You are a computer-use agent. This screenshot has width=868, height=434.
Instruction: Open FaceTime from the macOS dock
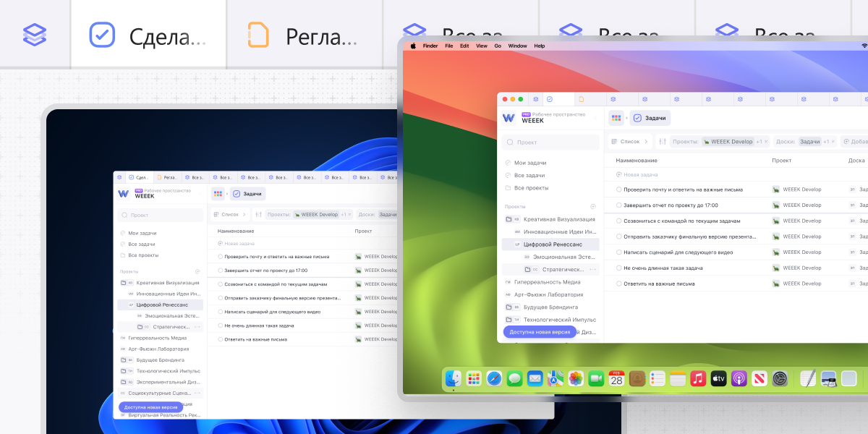pos(596,378)
